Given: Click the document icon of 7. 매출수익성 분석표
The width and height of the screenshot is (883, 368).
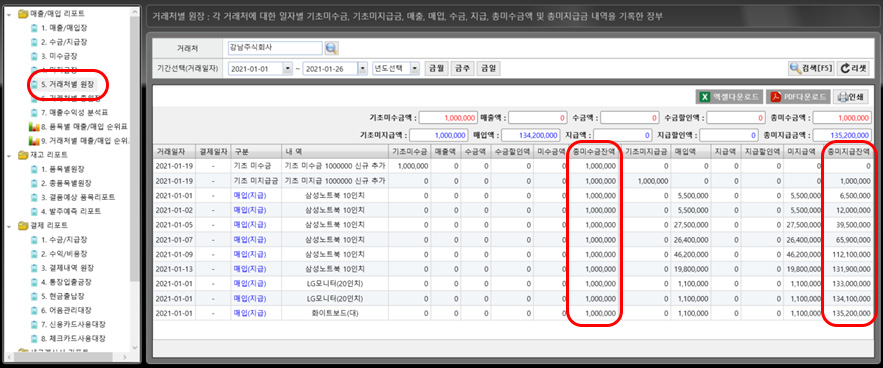Looking at the screenshot, I should [x=35, y=112].
